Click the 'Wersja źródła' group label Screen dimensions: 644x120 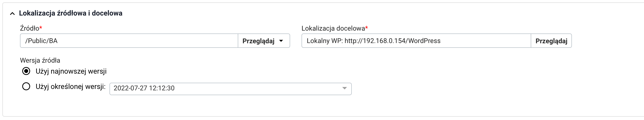point(40,60)
